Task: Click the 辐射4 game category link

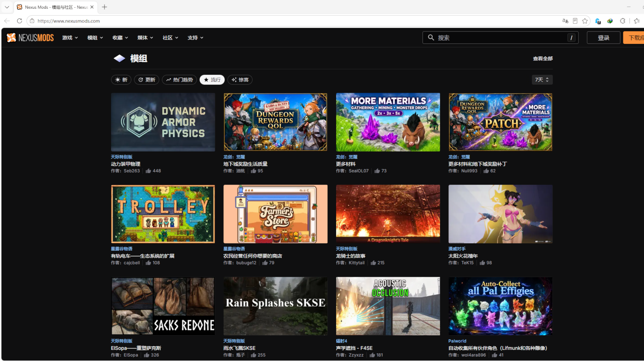Action: [341, 341]
